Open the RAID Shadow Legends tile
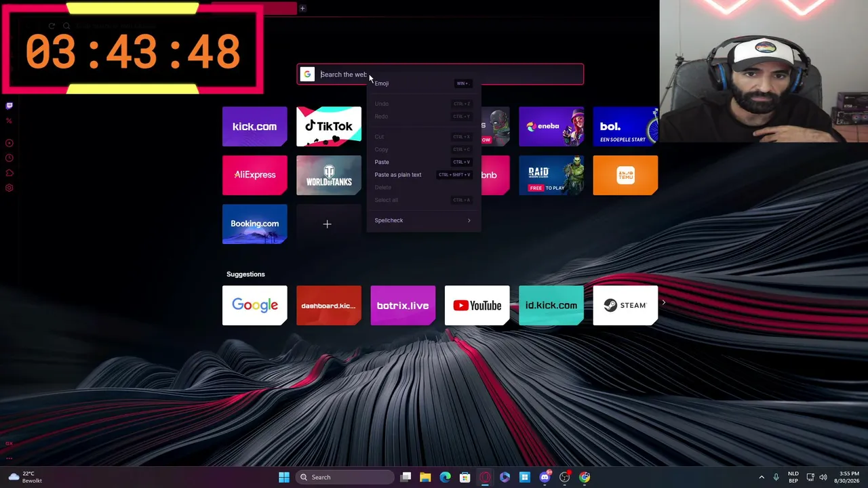868x488 pixels. coord(551,175)
